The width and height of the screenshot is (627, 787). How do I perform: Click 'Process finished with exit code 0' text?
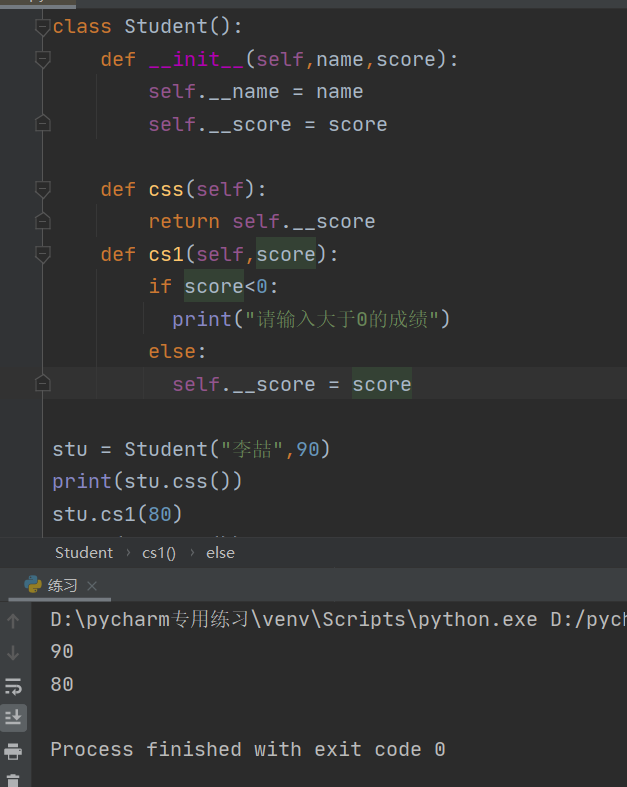[x=247, y=749]
